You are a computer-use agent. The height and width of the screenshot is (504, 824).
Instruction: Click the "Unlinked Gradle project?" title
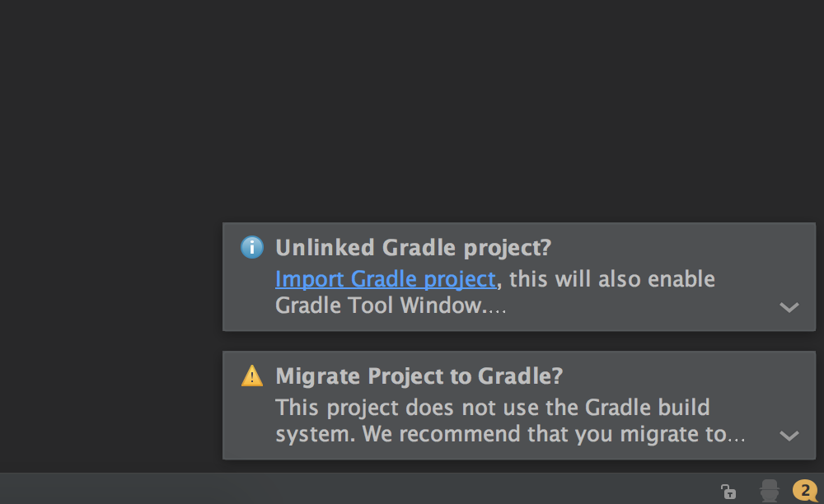413,247
